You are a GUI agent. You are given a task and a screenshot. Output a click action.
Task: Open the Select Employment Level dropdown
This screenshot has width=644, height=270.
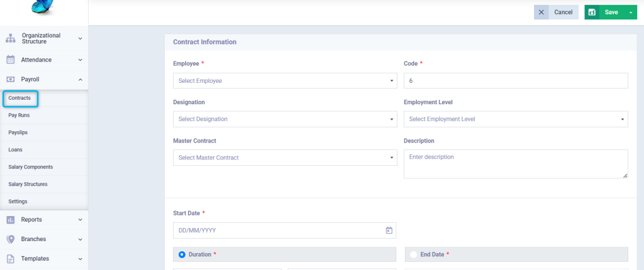point(516,119)
